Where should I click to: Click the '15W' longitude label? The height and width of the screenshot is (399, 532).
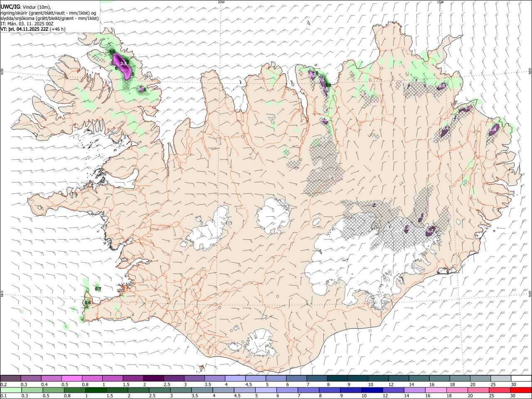pos(440,2)
